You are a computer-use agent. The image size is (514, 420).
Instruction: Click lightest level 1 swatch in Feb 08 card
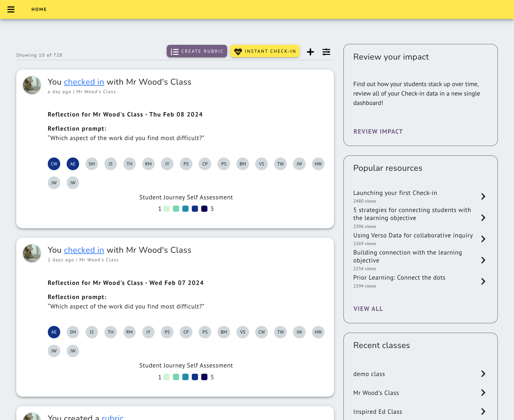click(167, 209)
